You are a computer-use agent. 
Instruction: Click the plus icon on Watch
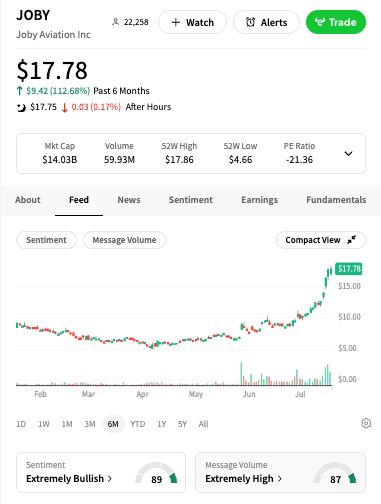(176, 22)
